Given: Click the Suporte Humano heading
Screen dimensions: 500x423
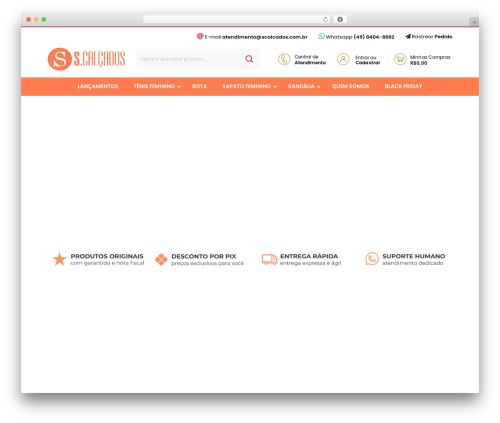Looking at the screenshot, I should pos(414,256).
